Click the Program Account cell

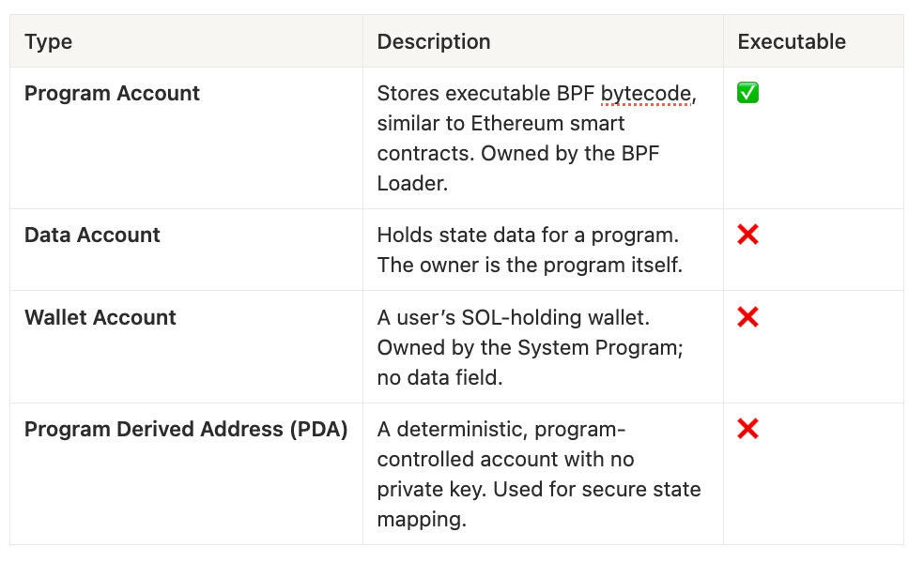point(112,93)
